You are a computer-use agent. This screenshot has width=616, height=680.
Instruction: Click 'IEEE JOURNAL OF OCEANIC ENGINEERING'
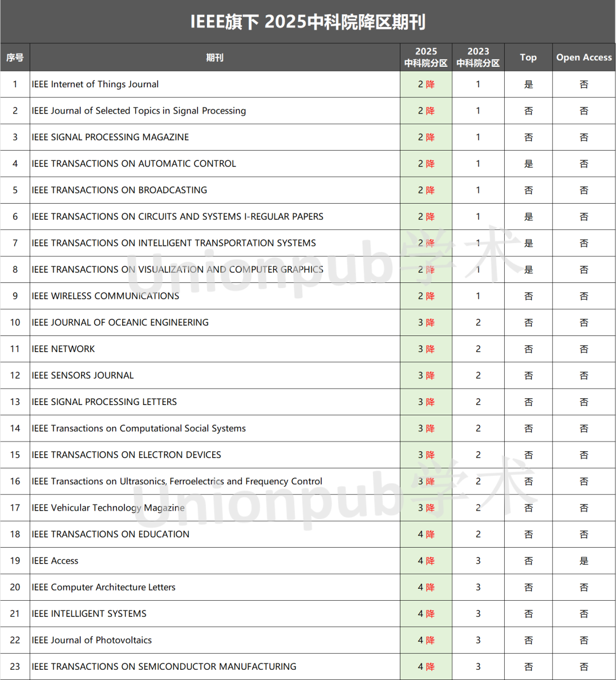[120, 322]
